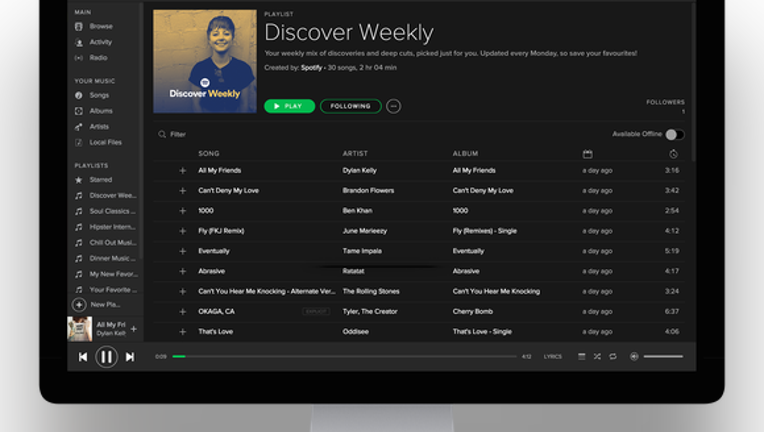Skip to the previous track
The width and height of the screenshot is (764, 432).
tap(83, 357)
